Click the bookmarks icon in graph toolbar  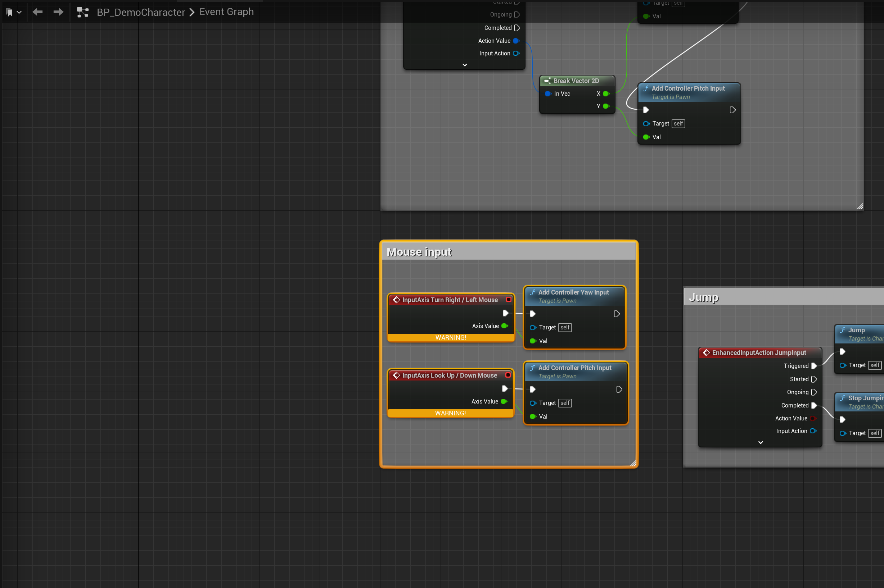click(9, 12)
